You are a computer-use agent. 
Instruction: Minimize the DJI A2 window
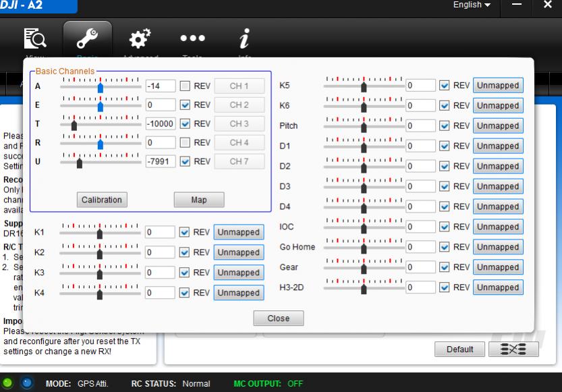(517, 5)
